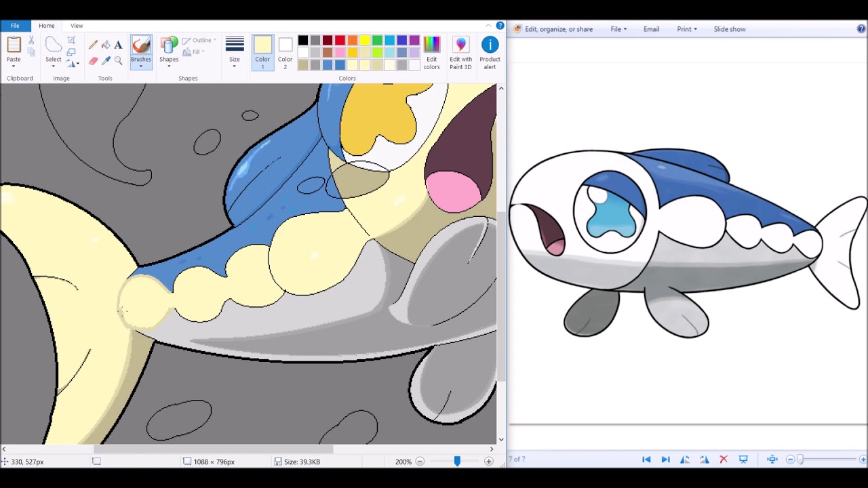
Task: Expand the Select dropdown arrow
Action: 53,66
